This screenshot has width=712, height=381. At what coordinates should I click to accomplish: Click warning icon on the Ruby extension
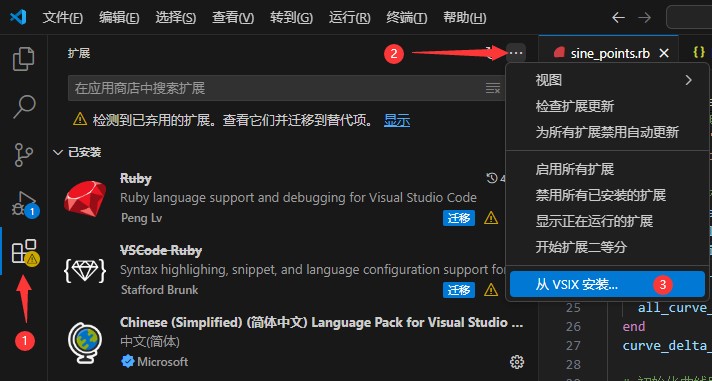(491, 218)
